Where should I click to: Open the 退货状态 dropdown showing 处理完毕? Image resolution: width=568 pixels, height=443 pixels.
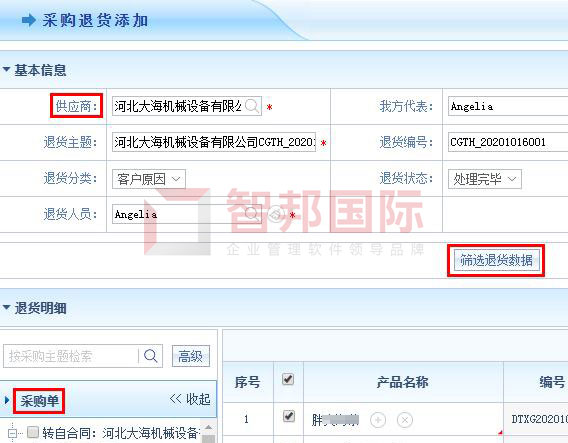(x=485, y=179)
